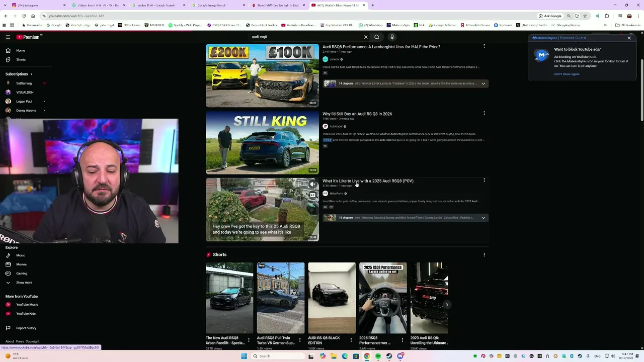Open Steam from the taskbar
644x362 pixels.
pyautogui.click(x=389, y=356)
